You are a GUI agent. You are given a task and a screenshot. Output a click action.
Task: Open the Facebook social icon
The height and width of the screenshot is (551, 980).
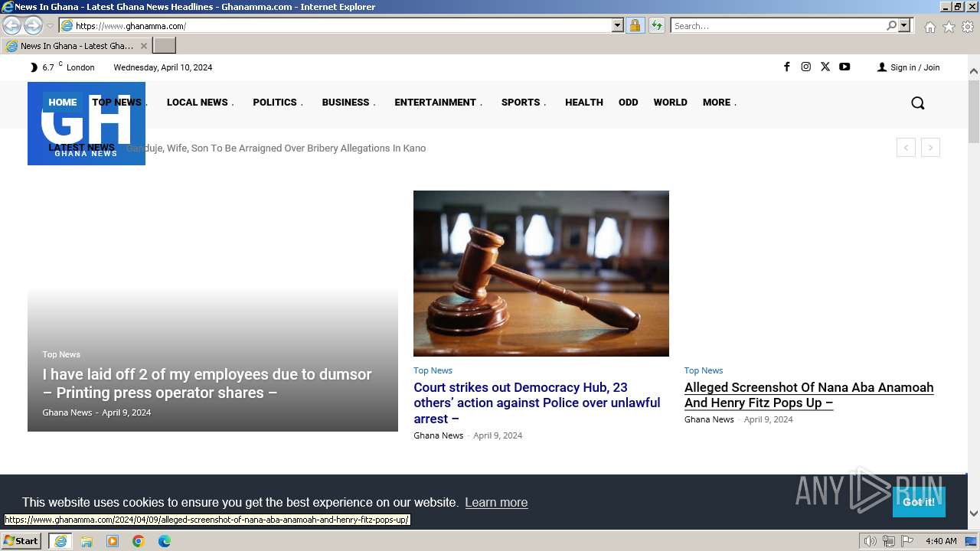click(786, 67)
